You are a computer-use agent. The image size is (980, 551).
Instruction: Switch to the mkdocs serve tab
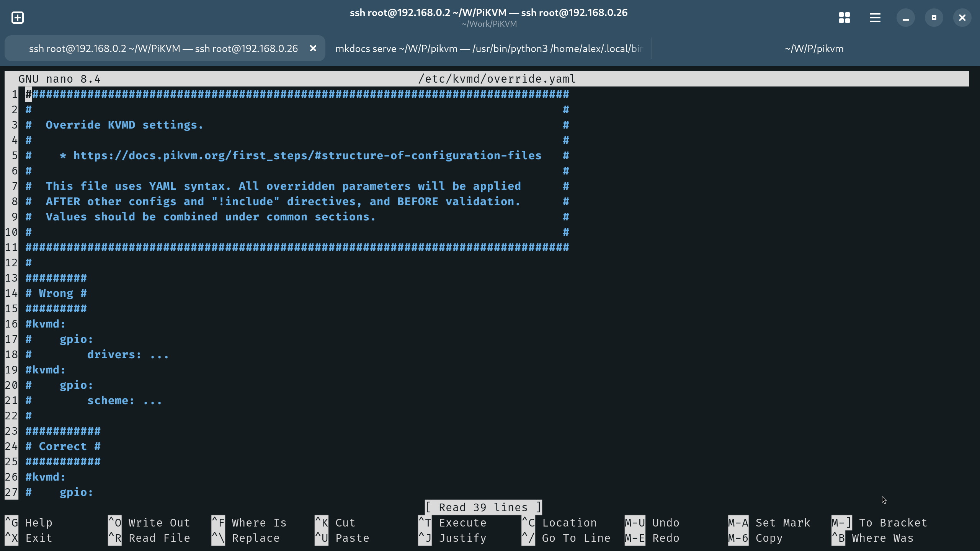488,49
